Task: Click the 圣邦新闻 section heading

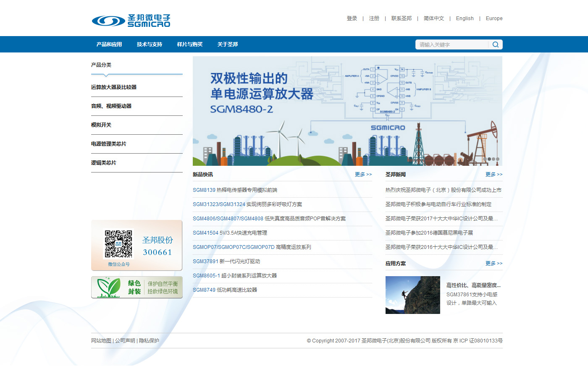Action: coord(396,175)
